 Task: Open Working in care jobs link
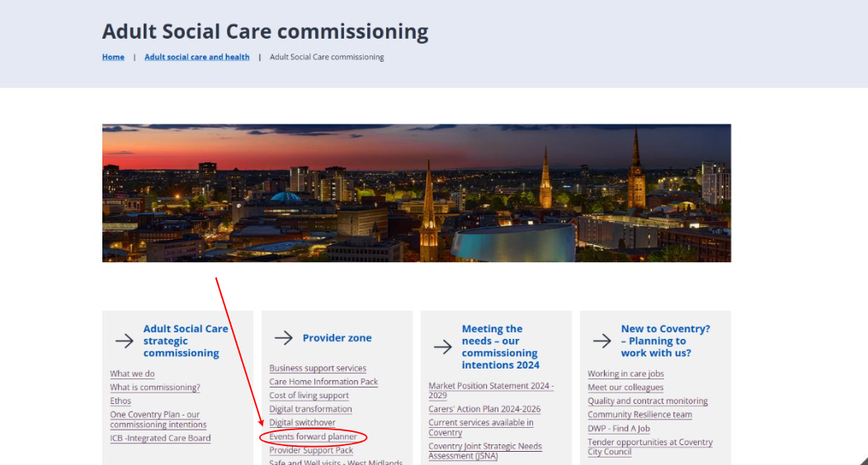(625, 373)
